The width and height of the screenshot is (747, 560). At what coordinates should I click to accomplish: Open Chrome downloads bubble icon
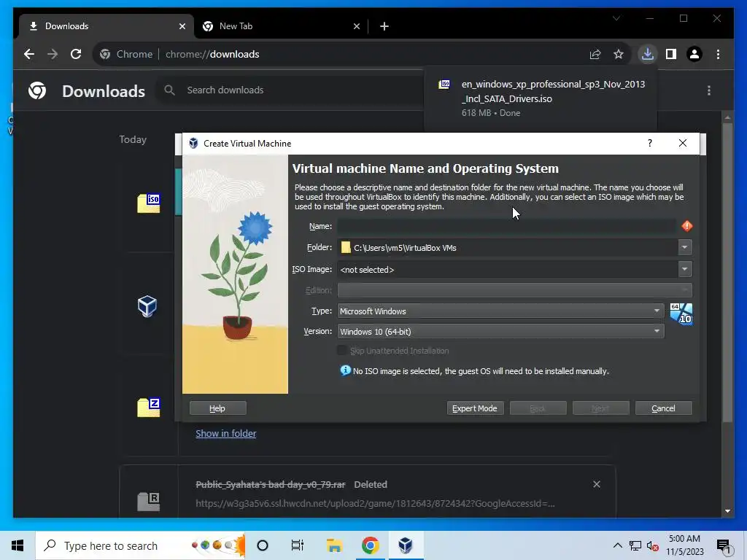(x=648, y=54)
